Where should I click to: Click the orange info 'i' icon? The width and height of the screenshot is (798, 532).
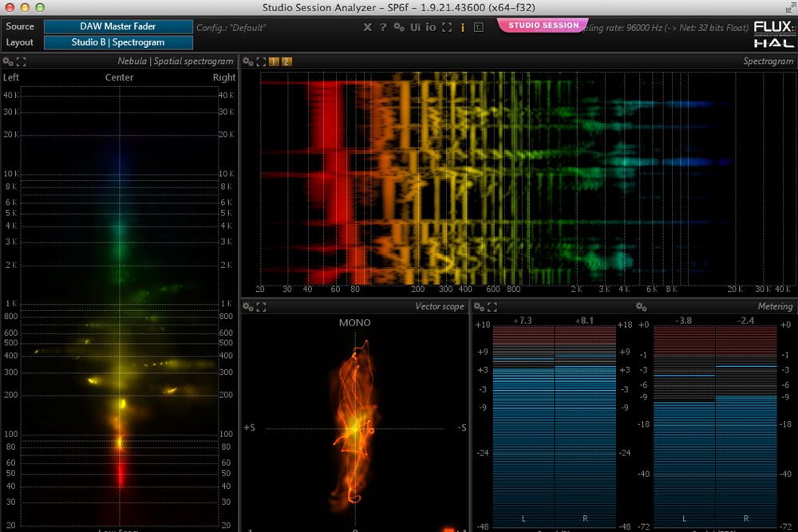463,27
